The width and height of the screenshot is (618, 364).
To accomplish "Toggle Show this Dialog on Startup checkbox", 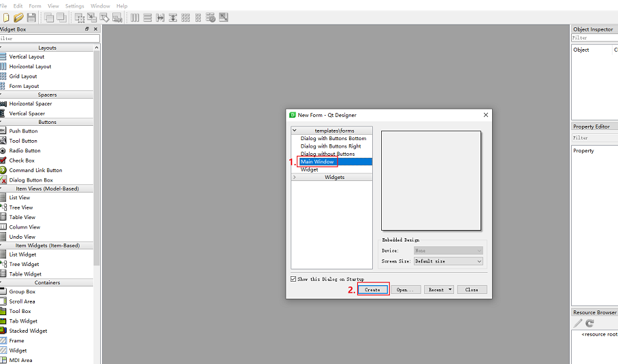I will point(293,279).
